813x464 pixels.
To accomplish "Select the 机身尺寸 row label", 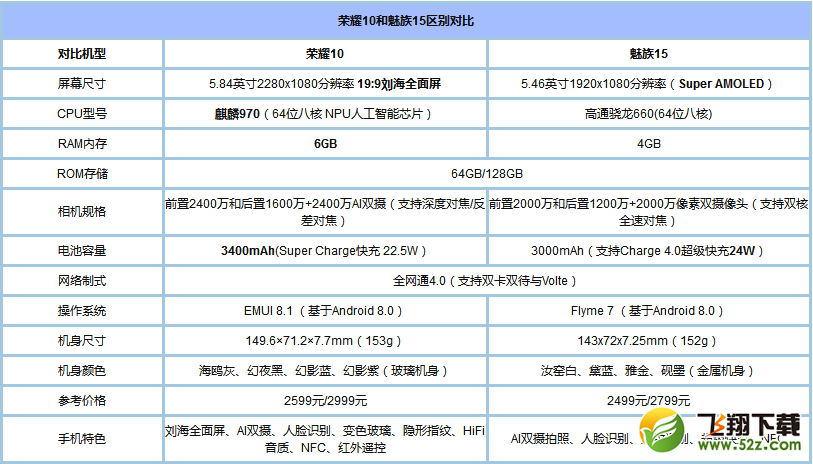I will pos(82,341).
